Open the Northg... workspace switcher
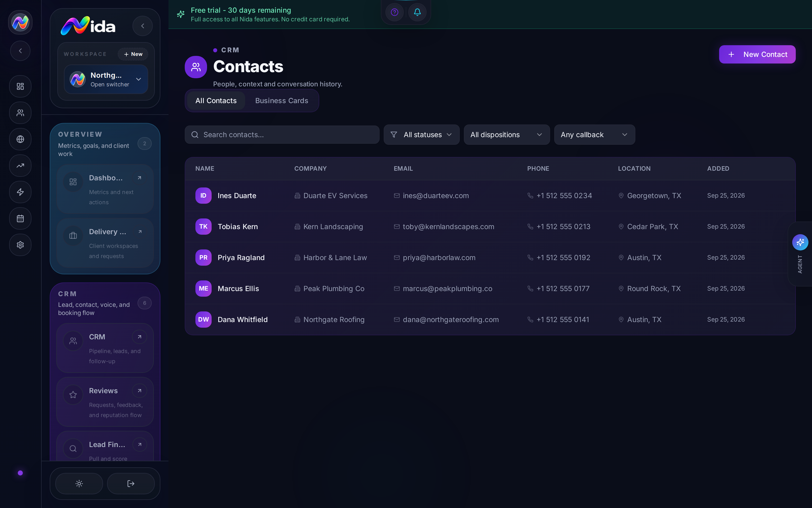 pyautogui.click(x=106, y=79)
